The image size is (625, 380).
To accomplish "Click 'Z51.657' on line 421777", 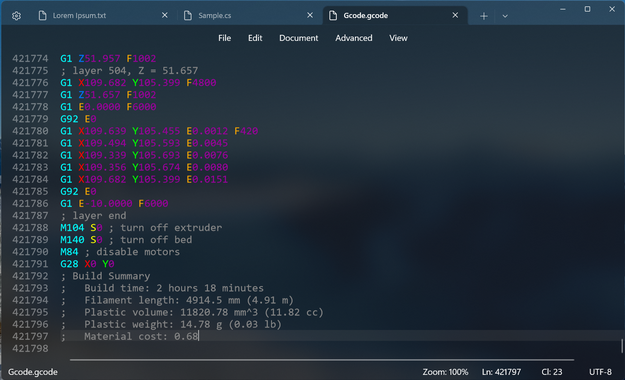I will (99, 95).
